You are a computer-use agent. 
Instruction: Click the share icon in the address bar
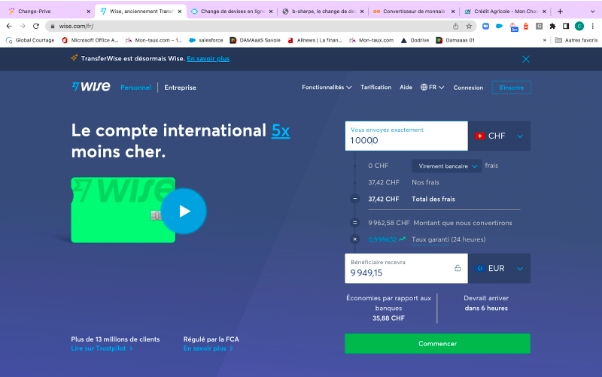coord(455,26)
